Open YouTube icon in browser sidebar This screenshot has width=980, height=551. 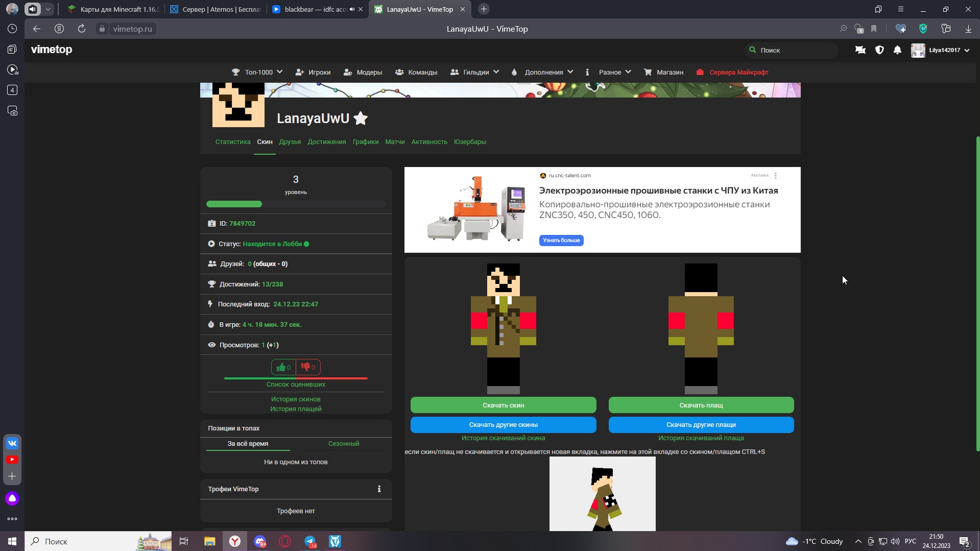tap(12, 460)
